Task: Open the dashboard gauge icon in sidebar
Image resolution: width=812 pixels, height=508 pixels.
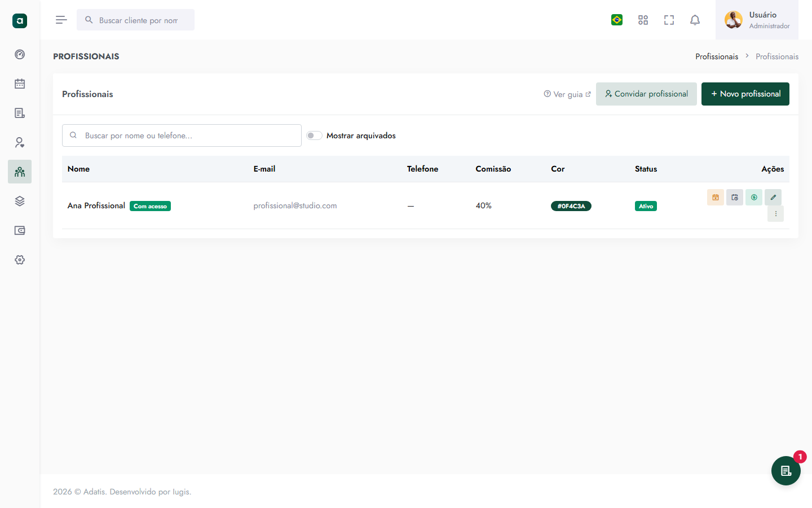Action: tap(20, 54)
